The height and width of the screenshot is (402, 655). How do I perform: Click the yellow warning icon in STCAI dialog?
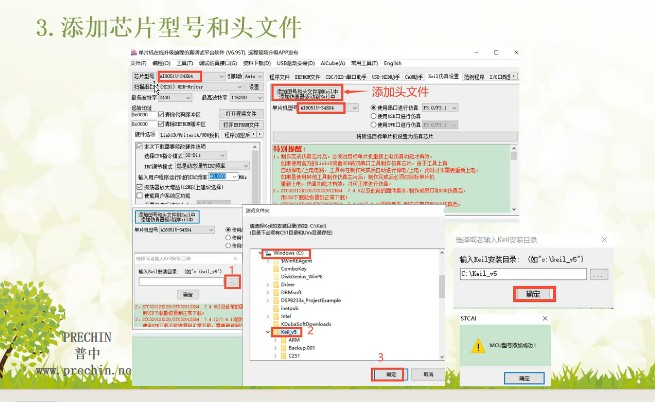point(478,346)
